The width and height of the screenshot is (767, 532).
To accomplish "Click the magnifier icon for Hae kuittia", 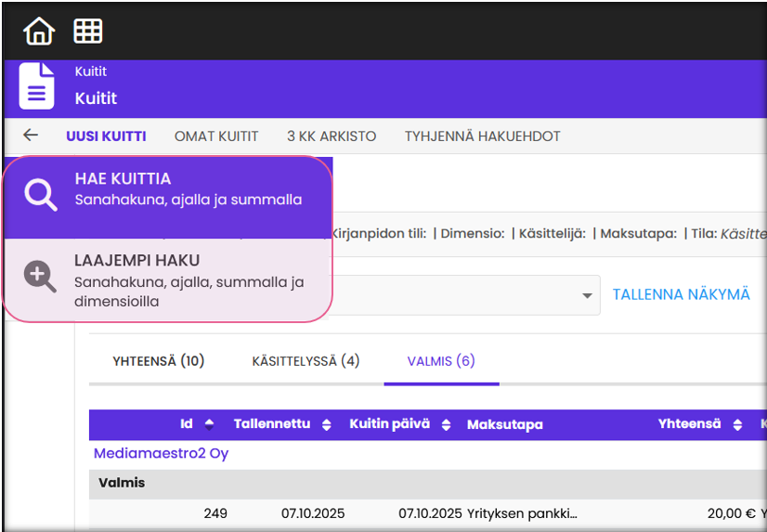I will (x=41, y=195).
